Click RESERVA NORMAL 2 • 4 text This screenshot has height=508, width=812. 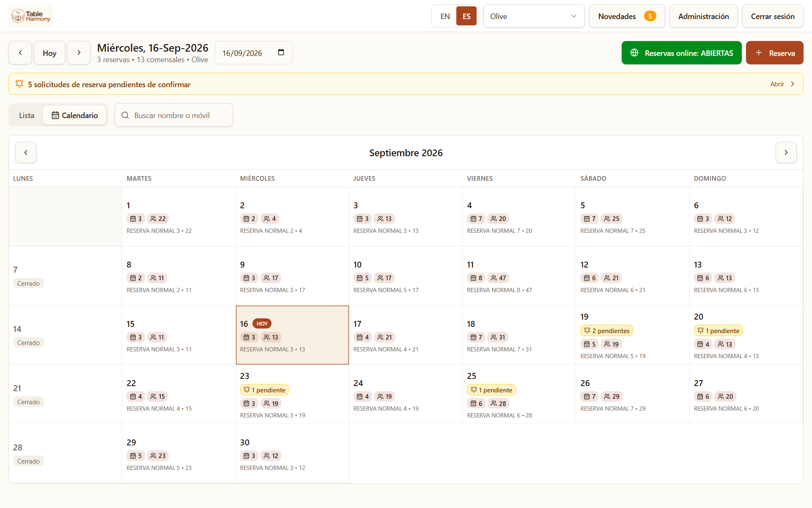[x=271, y=231]
